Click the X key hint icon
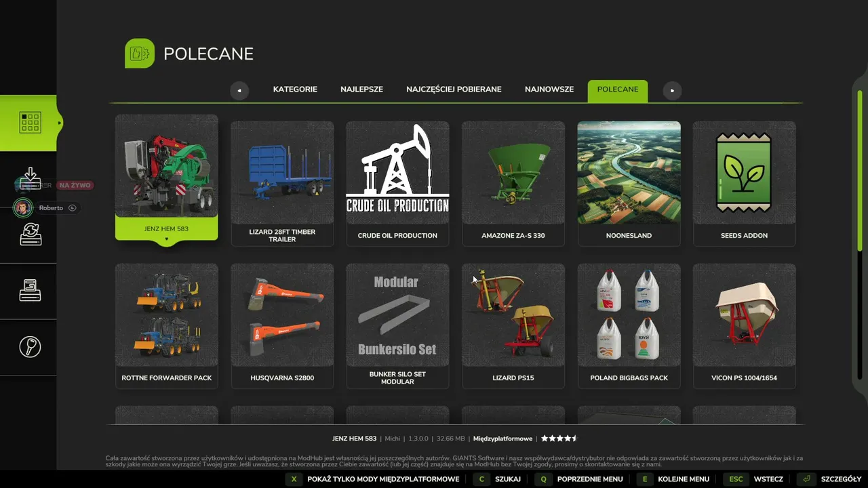Image resolution: width=868 pixels, height=488 pixels. point(294,479)
